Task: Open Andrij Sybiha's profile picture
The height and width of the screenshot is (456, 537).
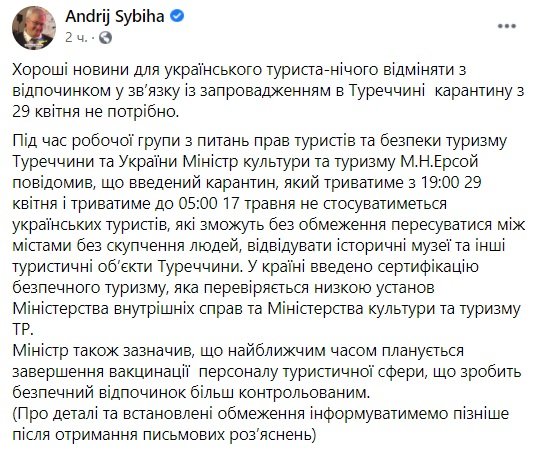Action: pos(34,28)
